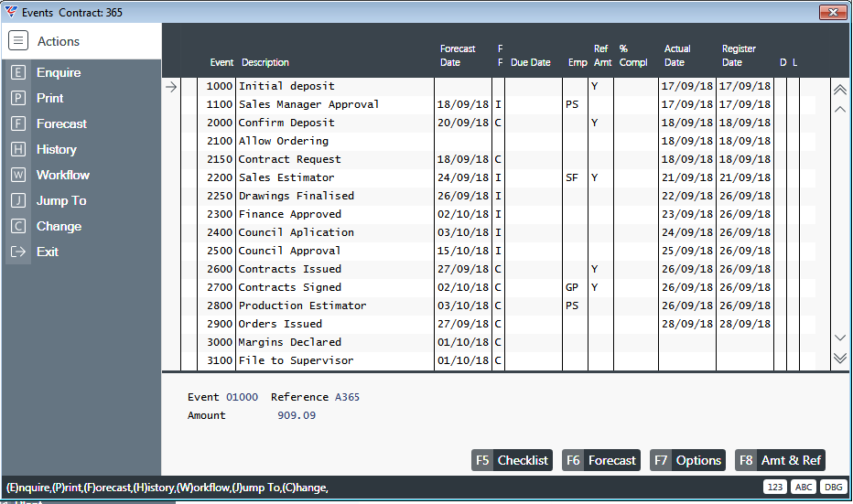The width and height of the screenshot is (853, 504).
Task: Click the Exit door arrow icon
Action: pos(18,252)
